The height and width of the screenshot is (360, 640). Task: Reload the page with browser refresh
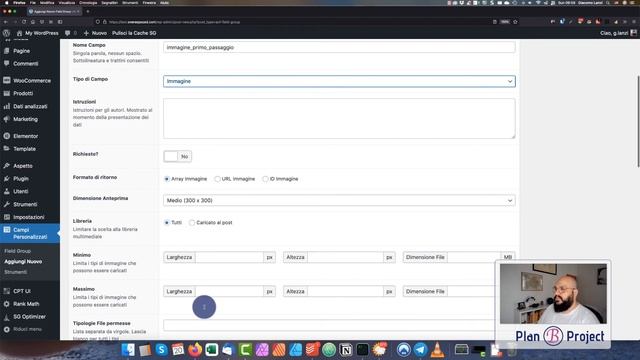[x=24, y=22]
